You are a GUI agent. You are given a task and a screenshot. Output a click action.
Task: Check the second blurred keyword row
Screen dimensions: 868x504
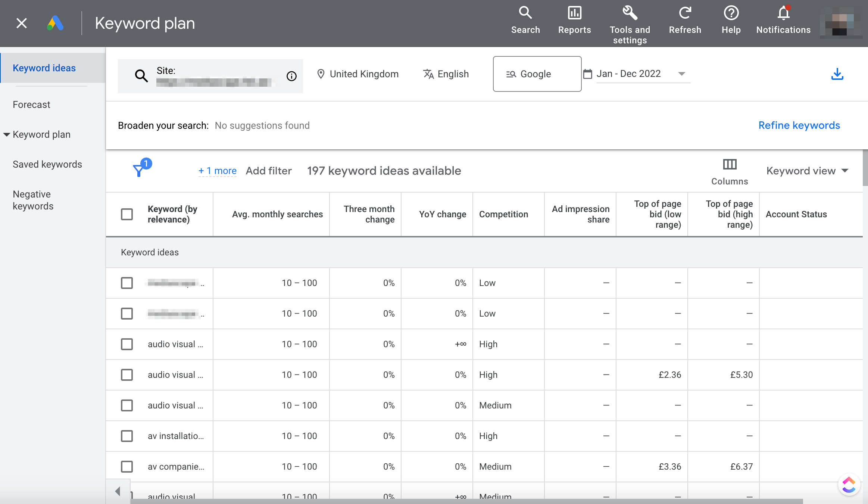(x=127, y=314)
